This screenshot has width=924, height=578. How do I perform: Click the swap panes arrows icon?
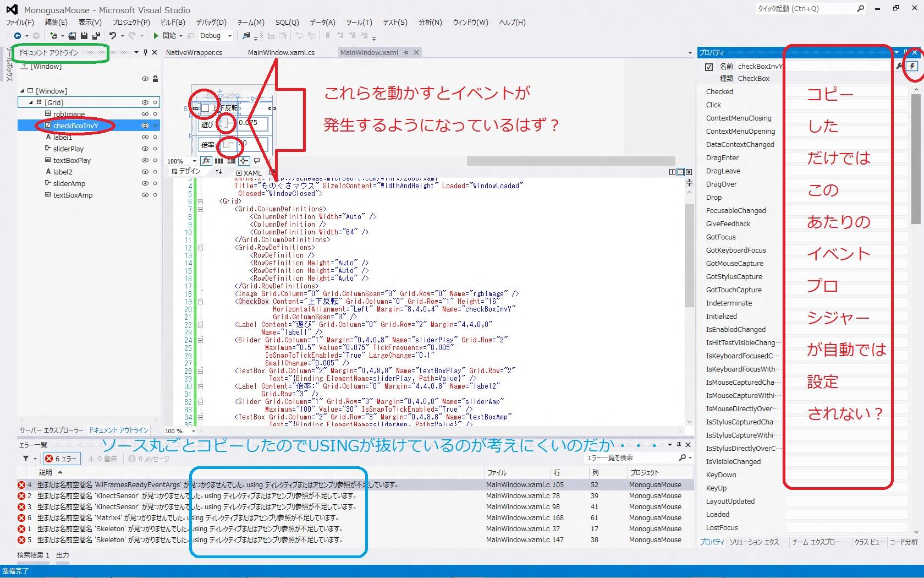point(218,172)
